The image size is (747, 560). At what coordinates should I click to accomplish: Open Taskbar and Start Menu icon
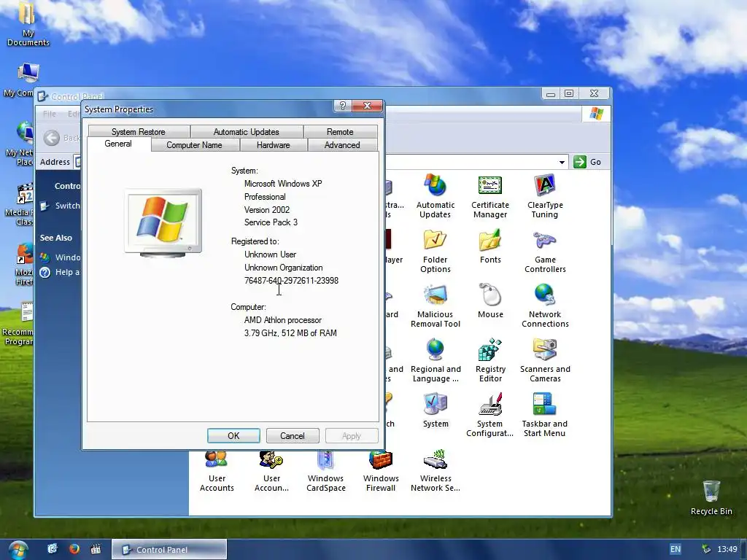(544, 415)
